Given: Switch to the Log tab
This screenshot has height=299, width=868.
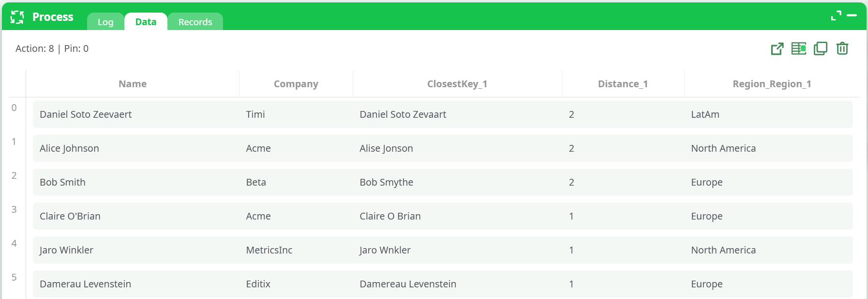Looking at the screenshot, I should 105,22.
